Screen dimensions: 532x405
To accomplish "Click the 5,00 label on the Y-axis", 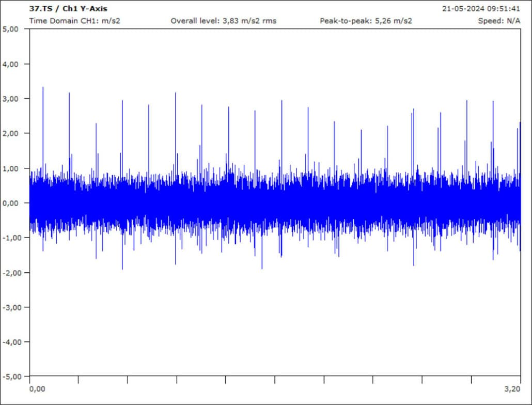I will (10, 29).
